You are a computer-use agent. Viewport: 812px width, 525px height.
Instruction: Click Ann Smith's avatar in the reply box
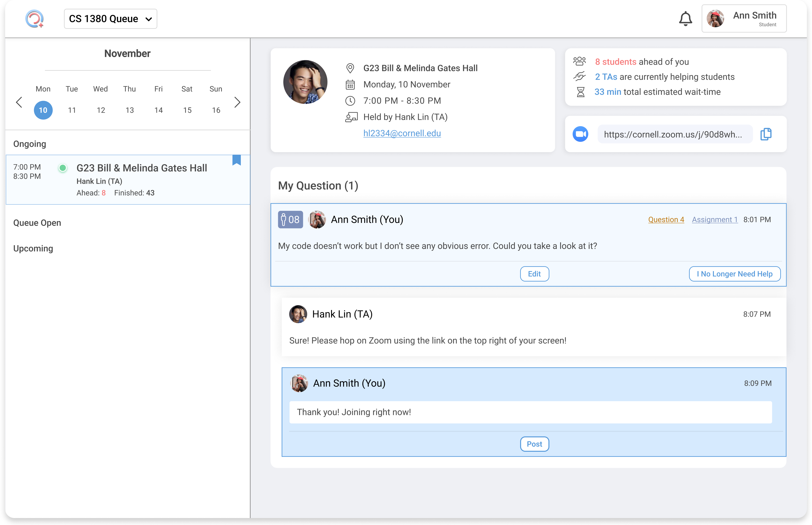coord(299,383)
